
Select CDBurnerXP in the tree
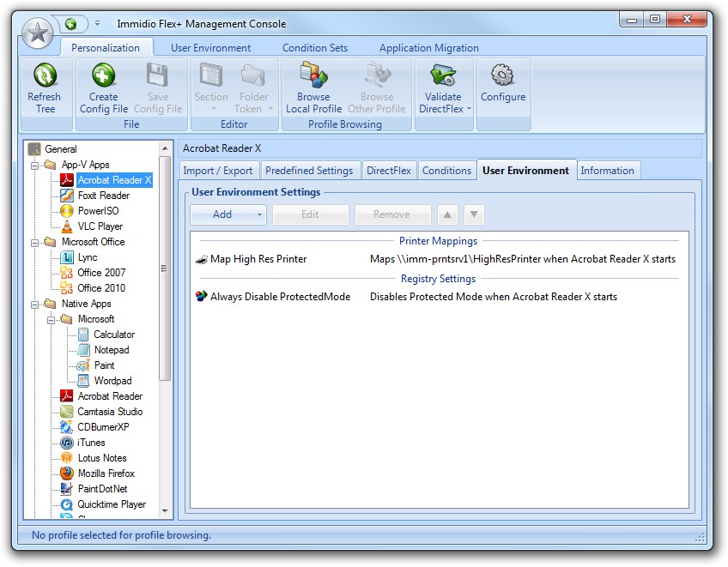point(103,427)
